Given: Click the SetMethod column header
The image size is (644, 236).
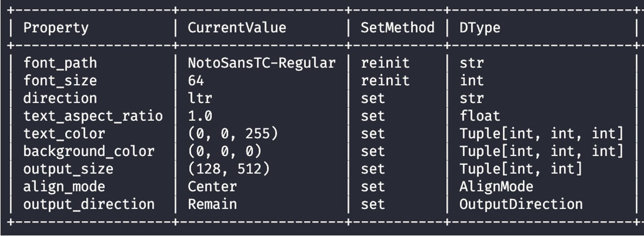Looking at the screenshot, I should (397, 28).
